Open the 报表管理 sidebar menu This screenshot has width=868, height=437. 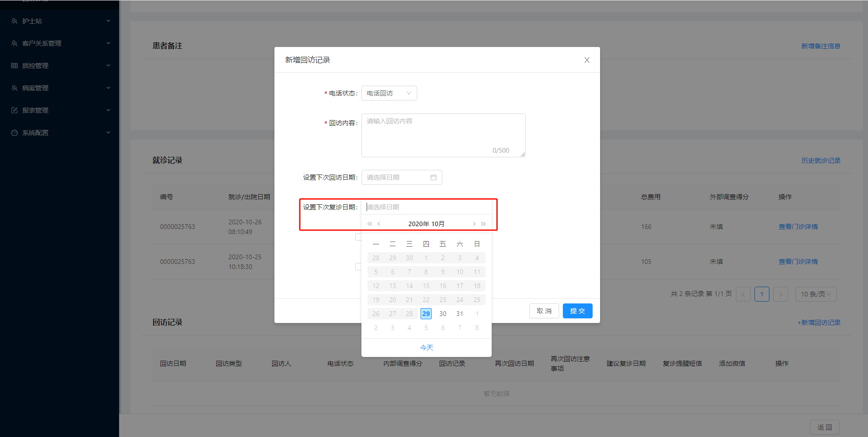pyautogui.click(x=60, y=110)
